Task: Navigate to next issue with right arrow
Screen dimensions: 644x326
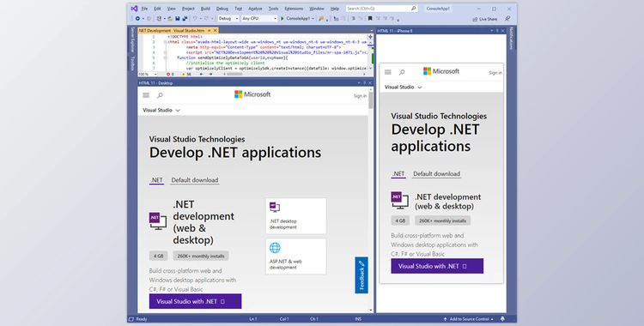Action: pyautogui.click(x=210, y=75)
